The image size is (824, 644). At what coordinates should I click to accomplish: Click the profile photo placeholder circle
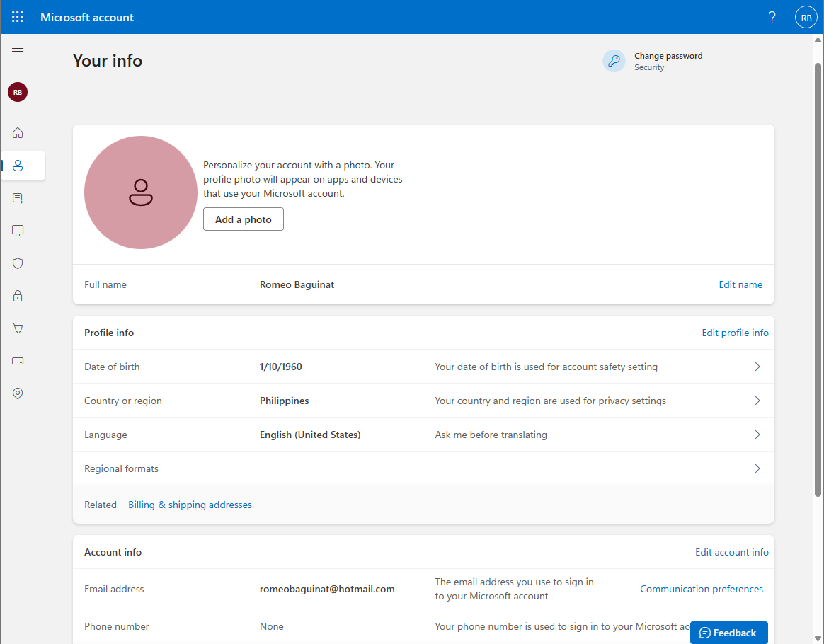(141, 192)
